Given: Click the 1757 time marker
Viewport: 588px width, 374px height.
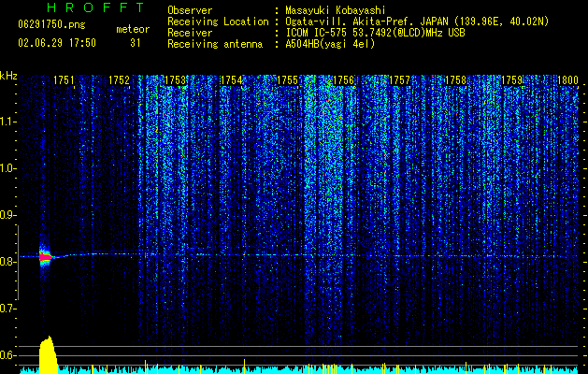Looking at the screenshot, I should click(399, 80).
